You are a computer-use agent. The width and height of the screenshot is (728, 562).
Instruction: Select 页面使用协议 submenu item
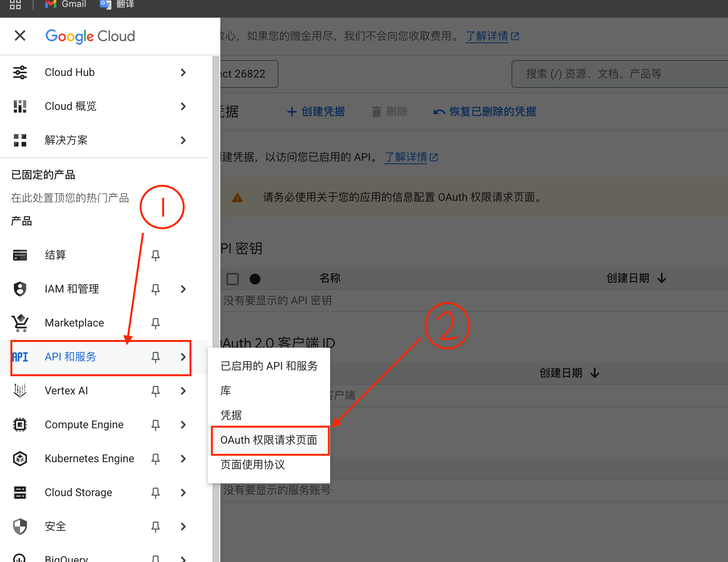(x=269, y=464)
